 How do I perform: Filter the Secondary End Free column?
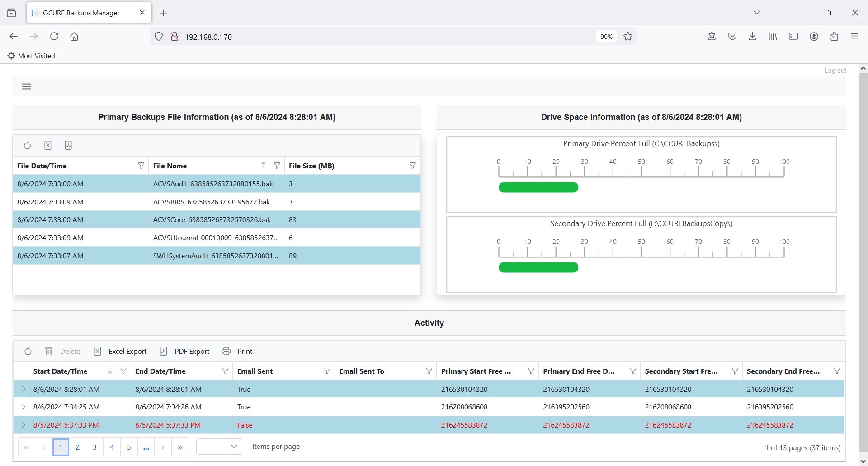(x=837, y=371)
